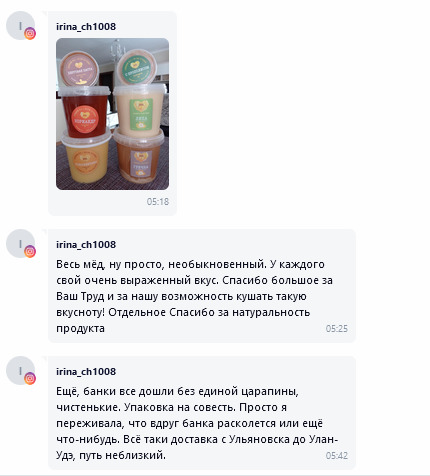Click the 05:25 message timestamp
Screen dimensions: 430x476
(x=337, y=329)
